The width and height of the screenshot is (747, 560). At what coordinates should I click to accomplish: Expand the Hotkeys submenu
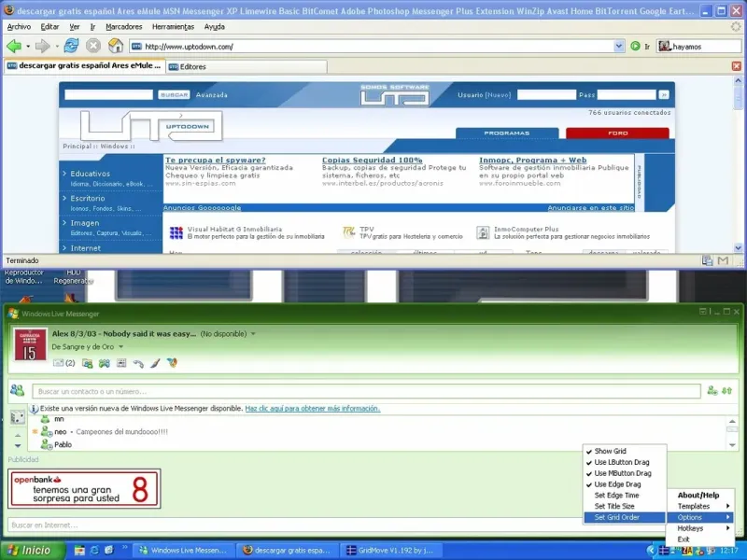699,528
